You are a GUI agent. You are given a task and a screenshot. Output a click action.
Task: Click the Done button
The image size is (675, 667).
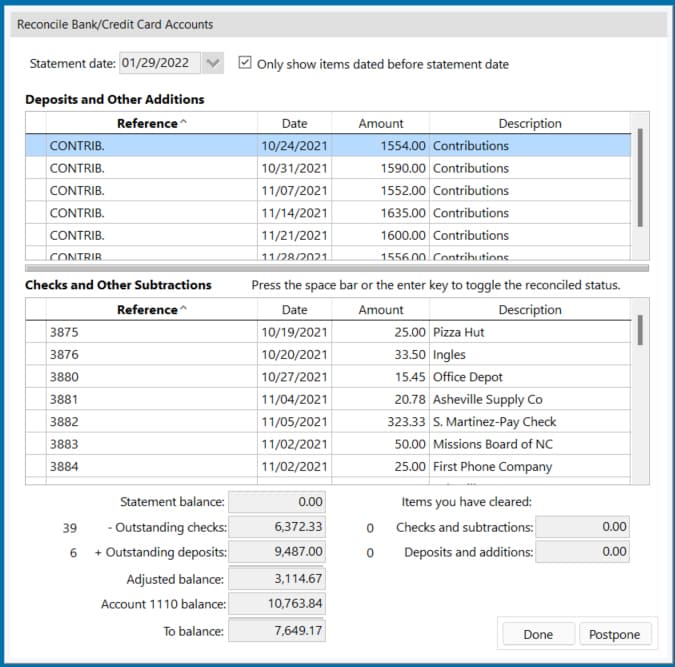pyautogui.click(x=537, y=634)
